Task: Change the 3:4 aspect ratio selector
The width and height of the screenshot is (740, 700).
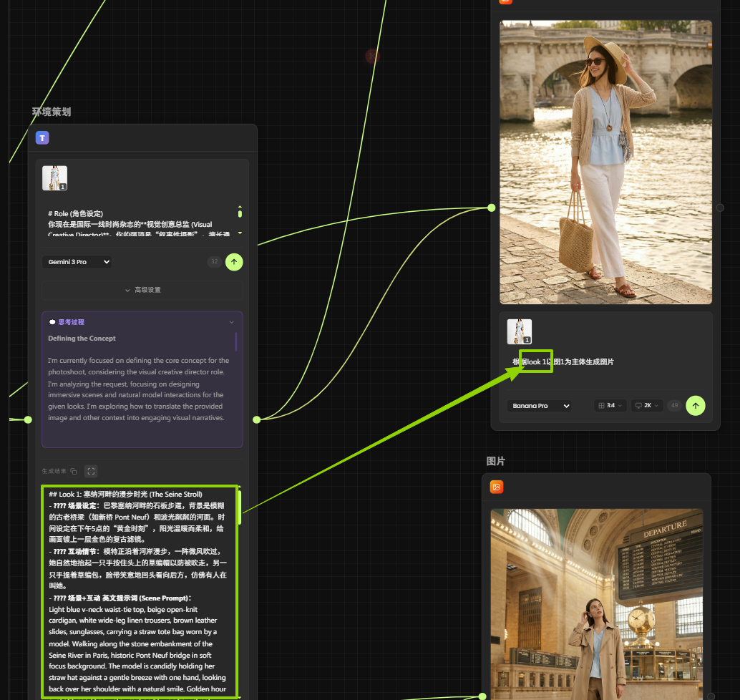Action: coord(610,406)
